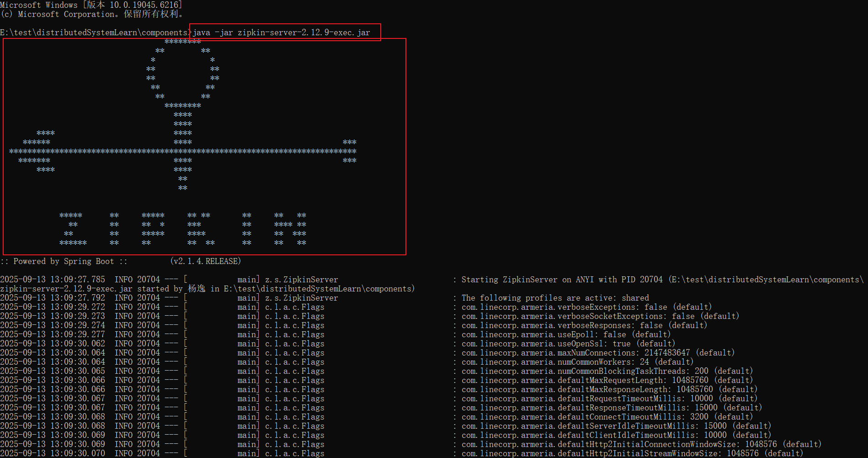
Task: Click the useOpenSsl: true flag message
Action: (x=568, y=344)
